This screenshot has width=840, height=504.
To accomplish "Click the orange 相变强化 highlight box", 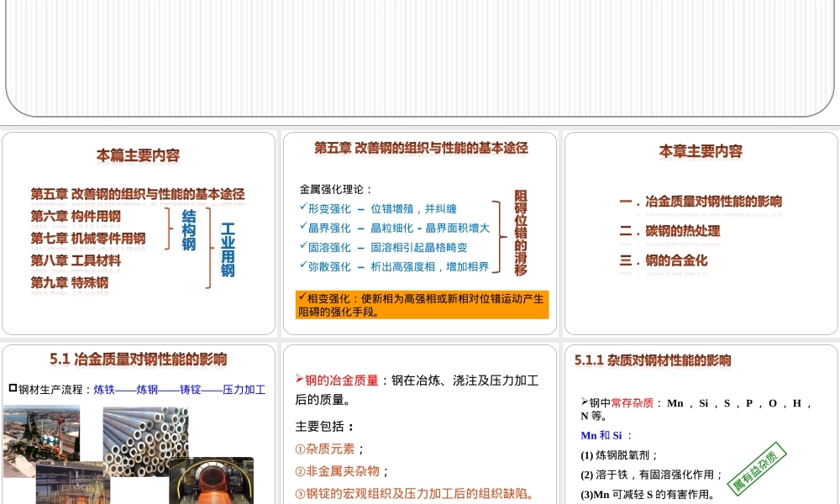I will point(423,305).
